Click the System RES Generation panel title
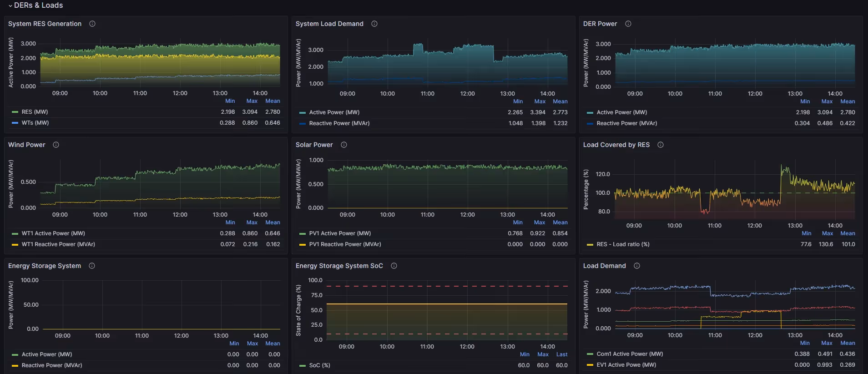The image size is (868, 374). (x=45, y=24)
